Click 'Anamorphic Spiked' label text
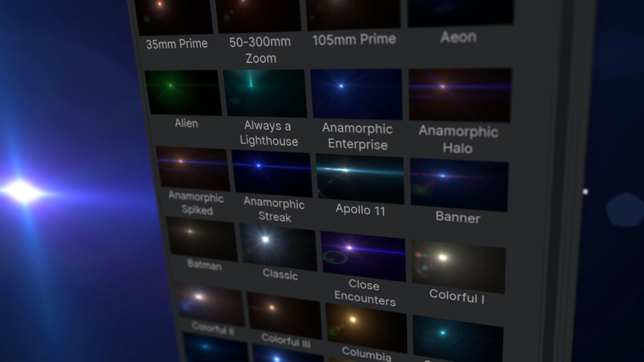Viewport: 644px width, 362px height. (x=197, y=202)
